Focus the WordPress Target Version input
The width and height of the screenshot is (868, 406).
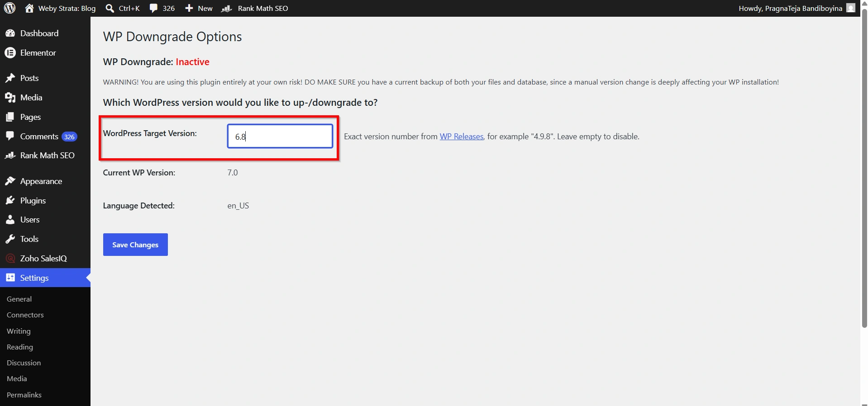(x=280, y=136)
